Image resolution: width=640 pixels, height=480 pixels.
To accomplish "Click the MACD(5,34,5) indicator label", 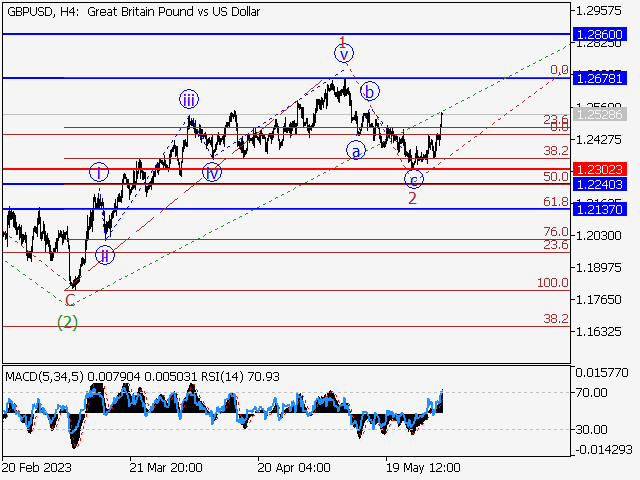I will [x=44, y=376].
